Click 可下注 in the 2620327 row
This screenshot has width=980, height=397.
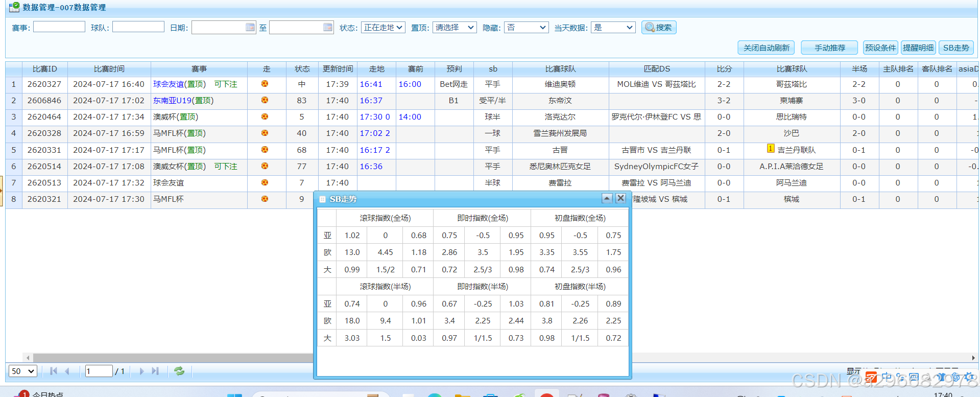pos(226,84)
